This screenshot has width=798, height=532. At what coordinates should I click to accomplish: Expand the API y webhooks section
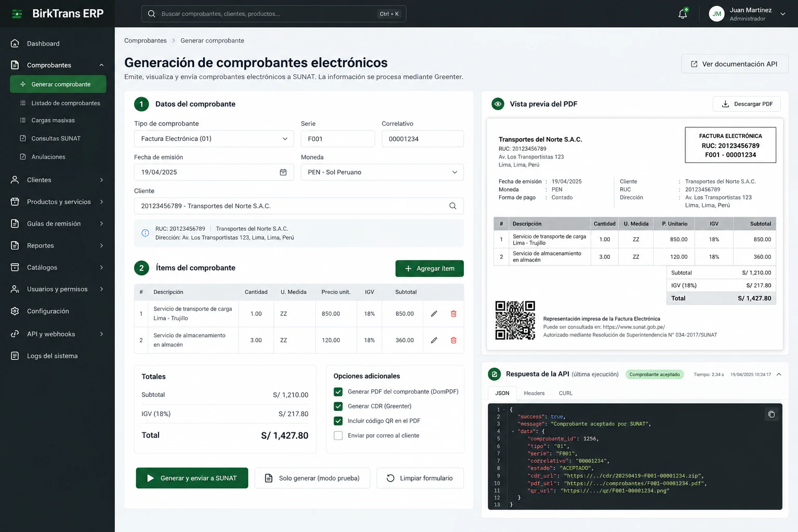pos(101,334)
